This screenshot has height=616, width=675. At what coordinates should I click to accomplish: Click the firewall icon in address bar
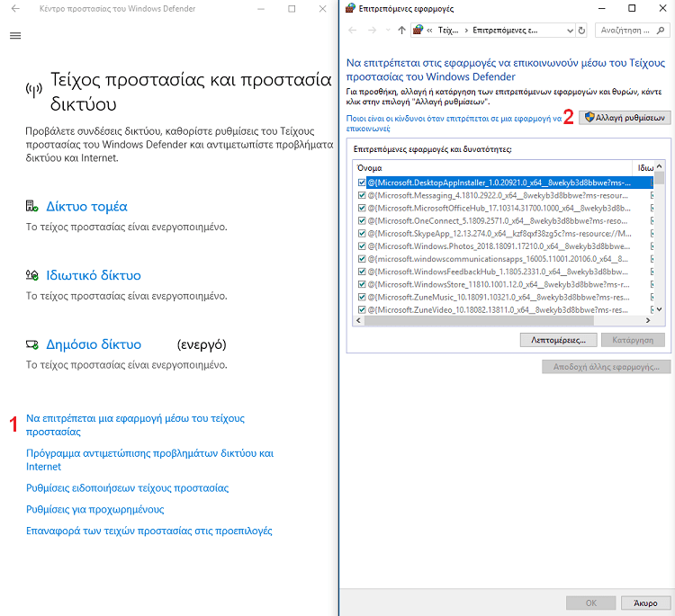[x=418, y=30]
